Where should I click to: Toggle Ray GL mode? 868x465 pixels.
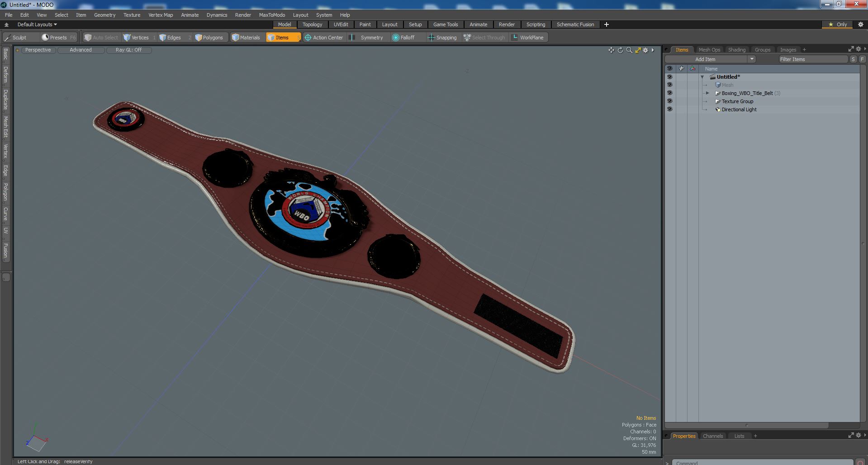point(128,50)
